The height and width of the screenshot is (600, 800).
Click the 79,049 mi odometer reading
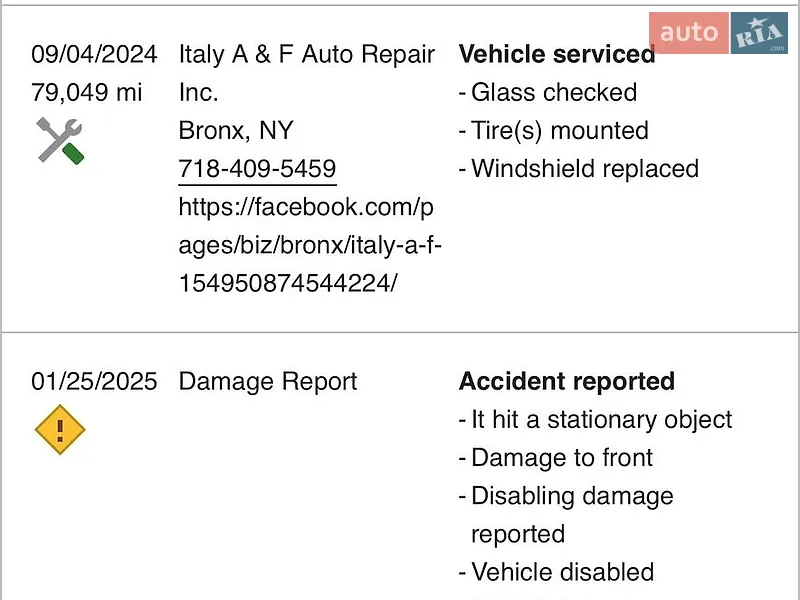(86, 92)
